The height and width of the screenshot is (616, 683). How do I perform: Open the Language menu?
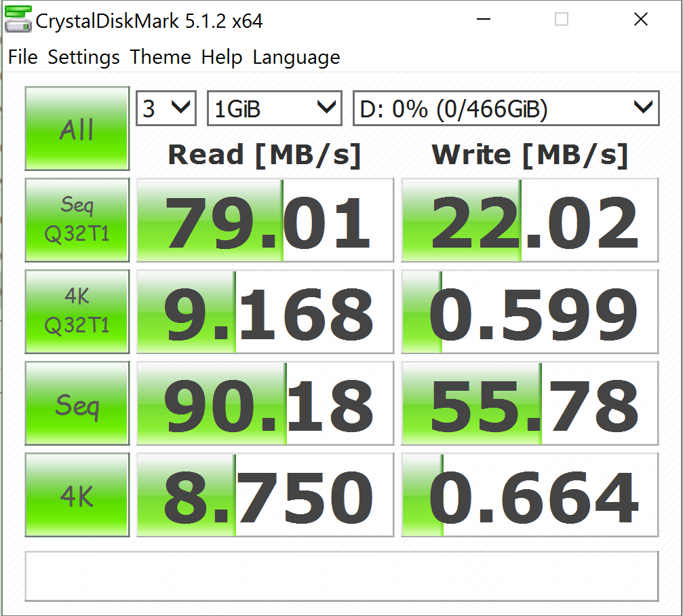click(x=296, y=58)
